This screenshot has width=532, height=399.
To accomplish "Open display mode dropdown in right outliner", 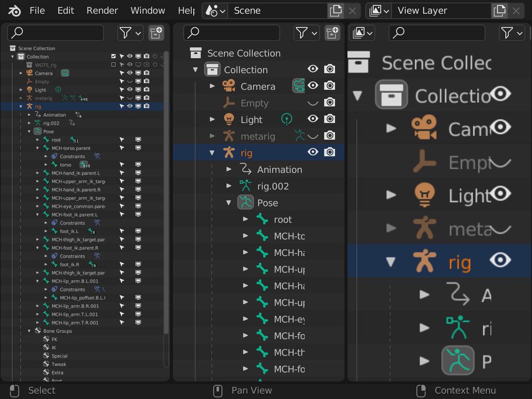I will point(362,32).
